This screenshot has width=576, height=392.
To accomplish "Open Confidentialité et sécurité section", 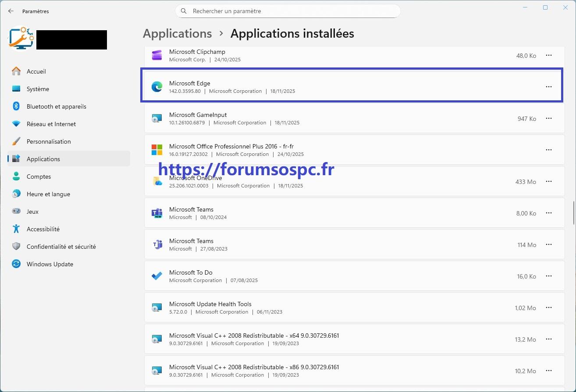I will (x=61, y=247).
